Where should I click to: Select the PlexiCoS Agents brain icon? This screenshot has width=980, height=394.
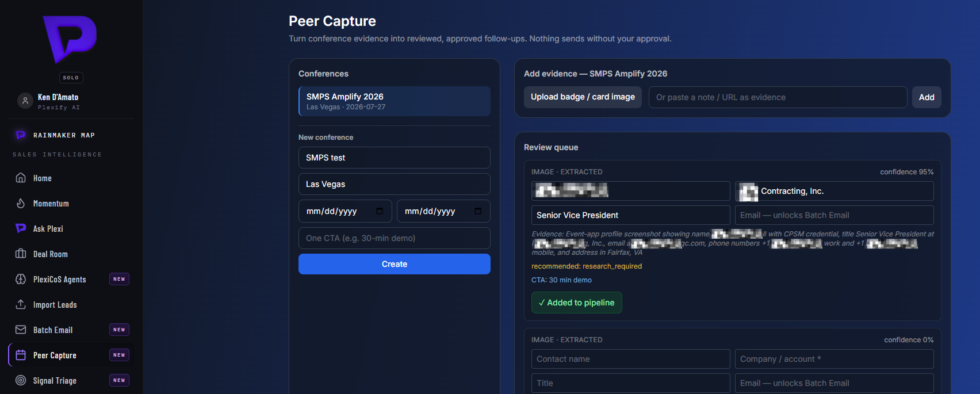21,279
